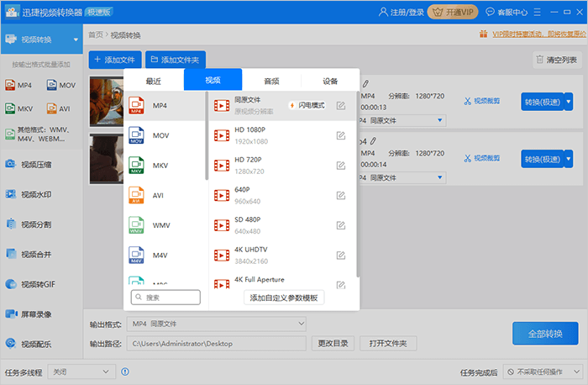The height and width of the screenshot is (385, 588).
Task: Open other formats WMV, M4V, WEBM entry
Action: click(37, 134)
